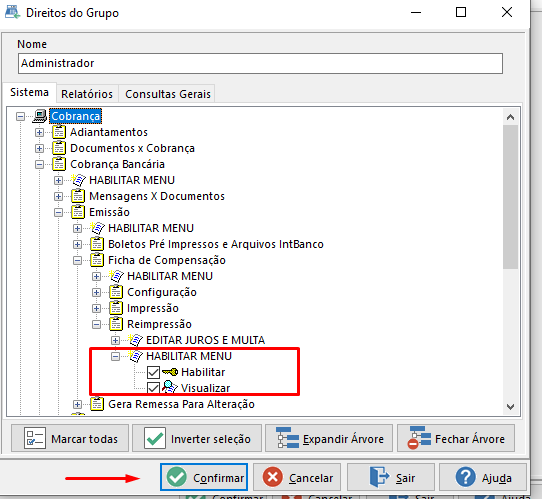
Task: Collapse the Cobrança Bancária node
Action: (39, 164)
